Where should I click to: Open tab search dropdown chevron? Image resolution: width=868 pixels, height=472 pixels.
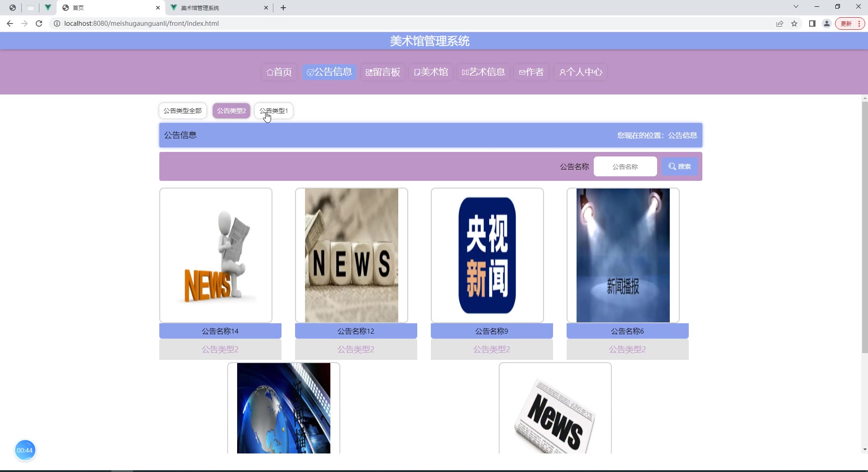(796, 7)
